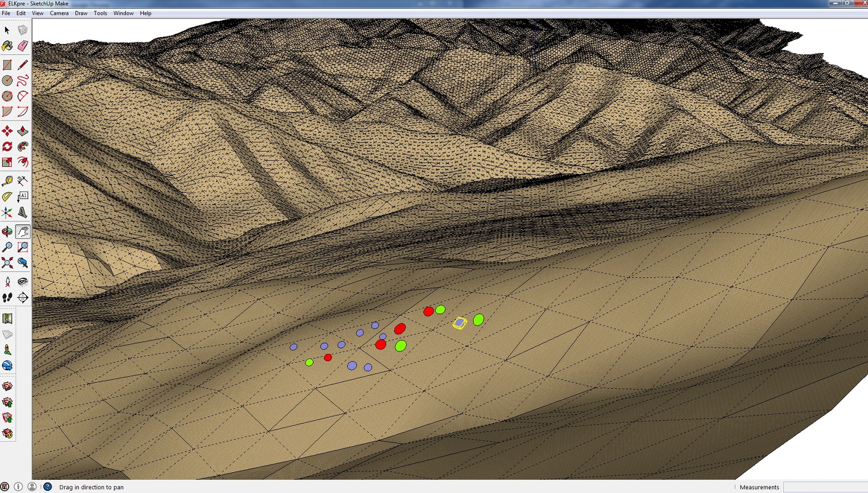
Task: Activate the Move tool
Action: (x=7, y=131)
